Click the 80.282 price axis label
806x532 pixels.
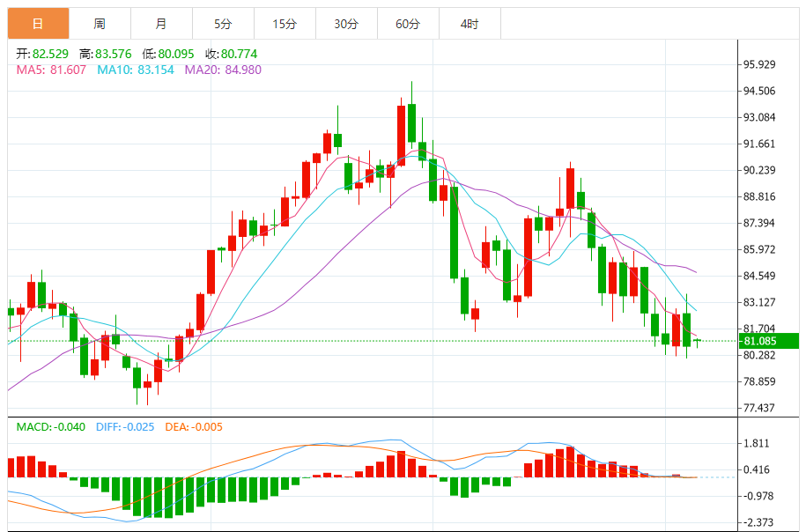coord(759,355)
